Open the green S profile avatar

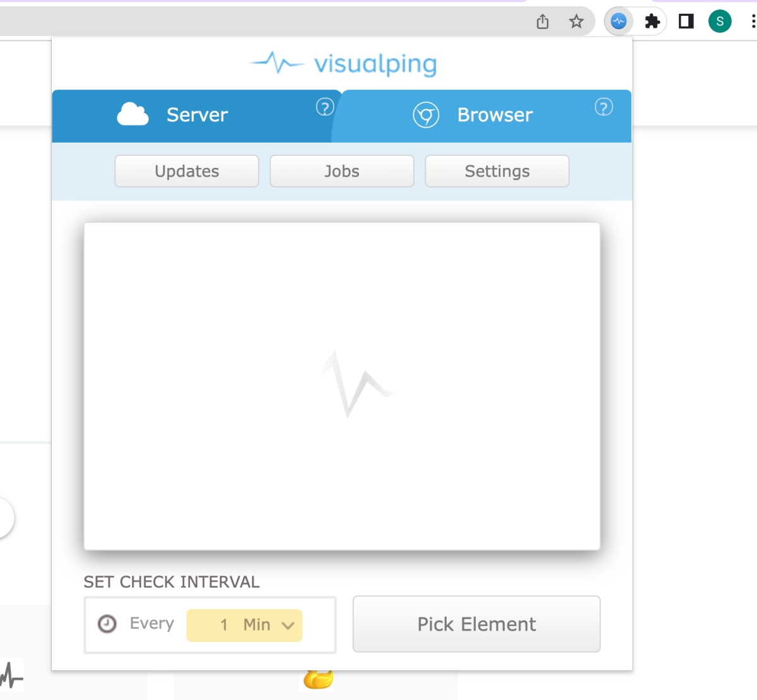[x=720, y=21]
